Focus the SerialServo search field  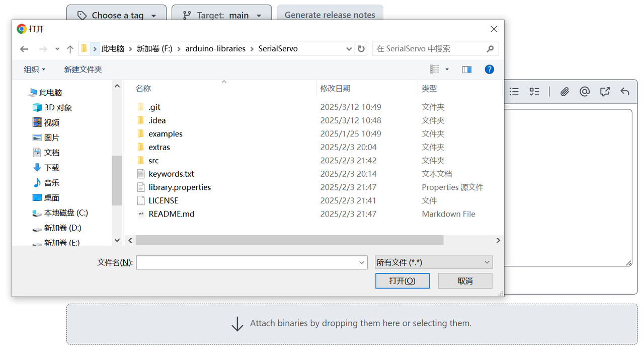pyautogui.click(x=435, y=49)
